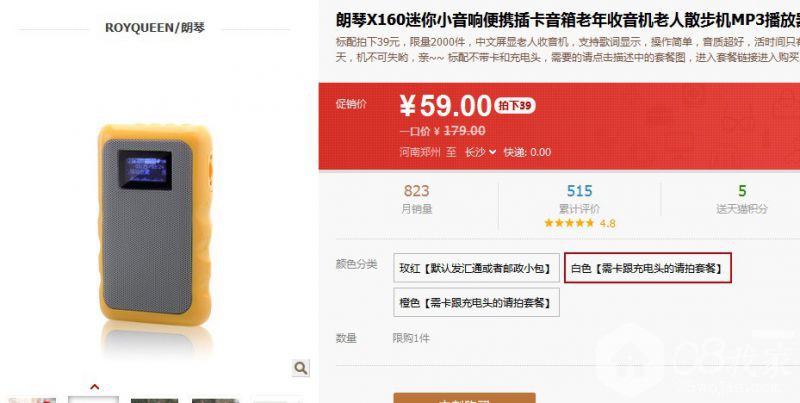
Task: Click the five-star rating icons
Action: tap(569, 223)
